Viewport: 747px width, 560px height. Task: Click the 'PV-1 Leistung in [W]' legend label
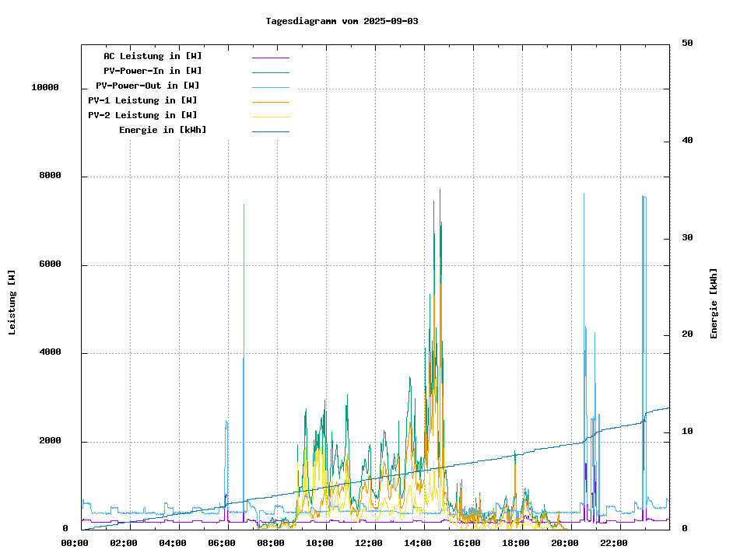coord(142,100)
